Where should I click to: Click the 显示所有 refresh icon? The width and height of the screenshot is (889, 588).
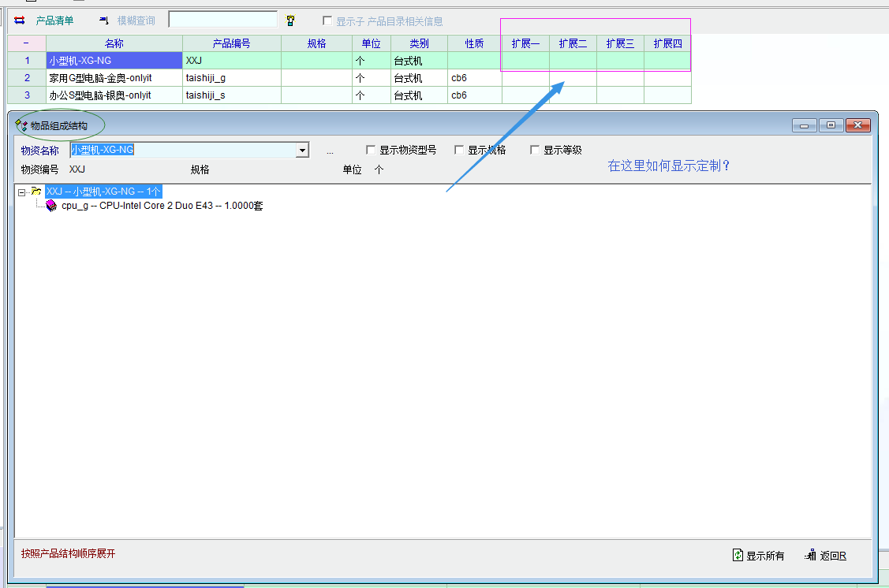738,556
